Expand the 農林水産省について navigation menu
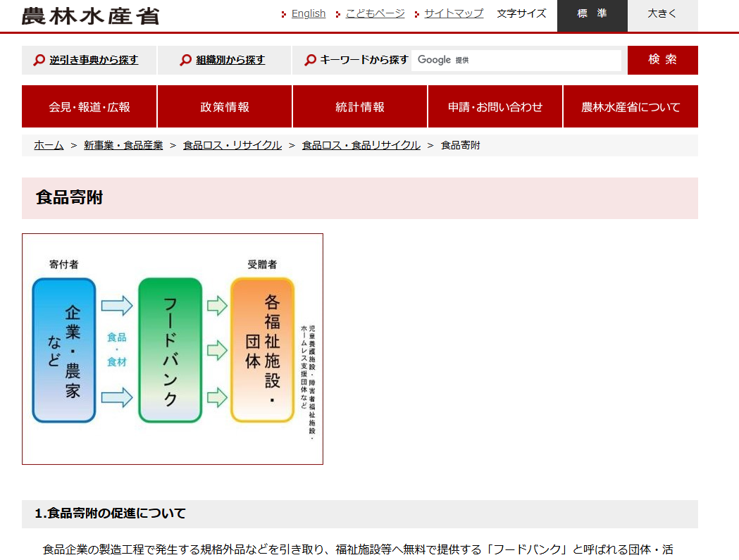This screenshot has height=560, width=739. (631, 107)
